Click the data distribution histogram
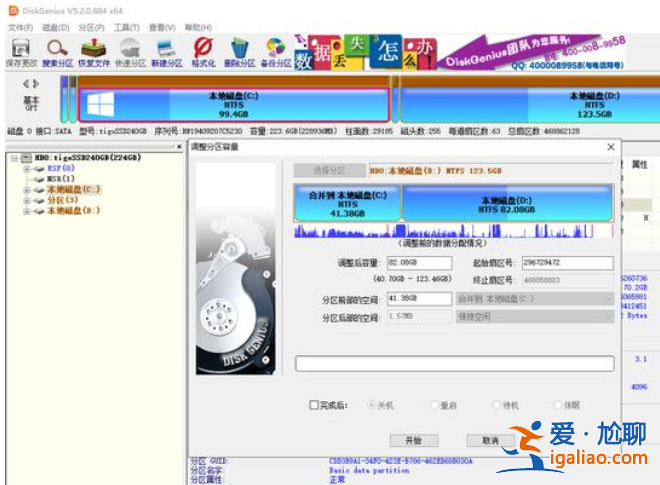This screenshot has height=485, width=660. [453, 231]
